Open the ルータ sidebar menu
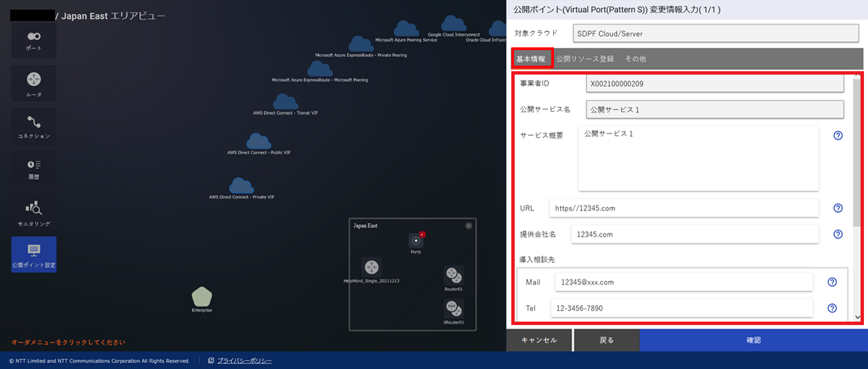The width and height of the screenshot is (868, 369). pos(34,84)
